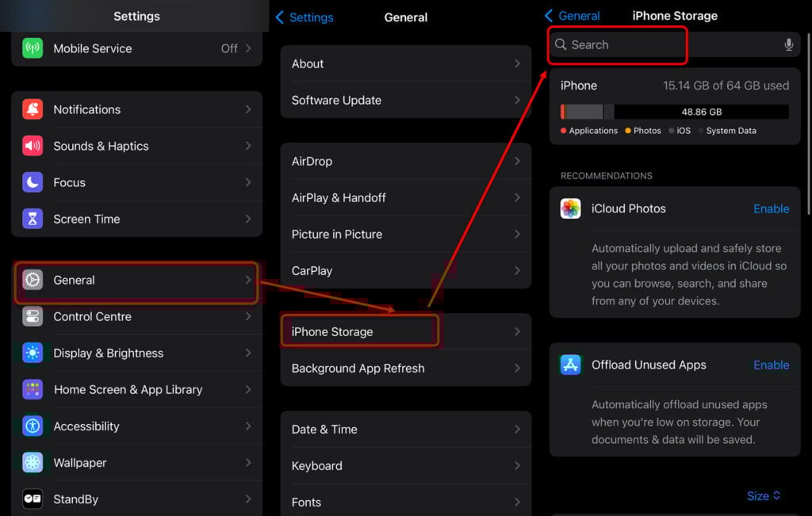Image resolution: width=812 pixels, height=516 pixels.
Task: Open Home Screen & App Library settings
Action: tap(136, 389)
